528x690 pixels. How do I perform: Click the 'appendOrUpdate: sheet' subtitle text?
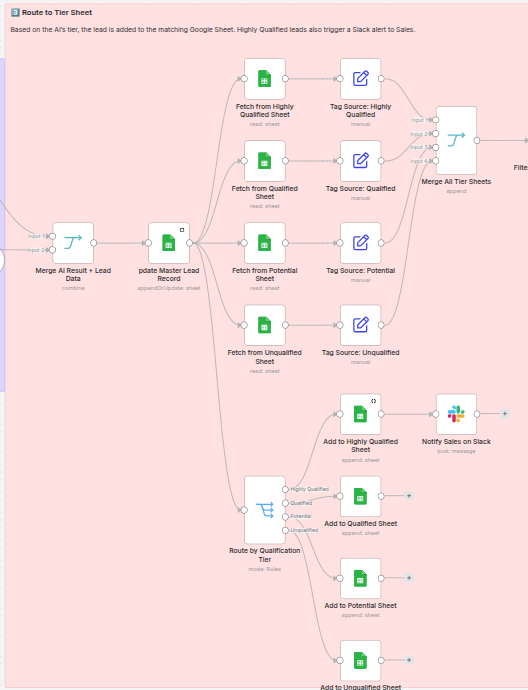169,288
